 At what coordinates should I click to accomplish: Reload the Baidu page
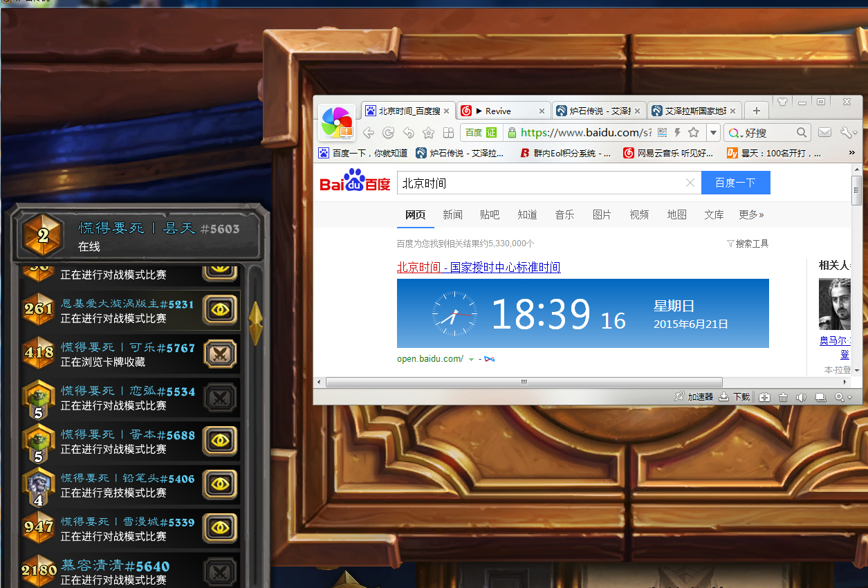point(389,133)
